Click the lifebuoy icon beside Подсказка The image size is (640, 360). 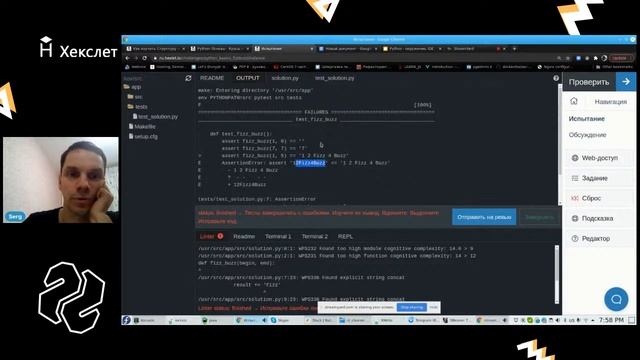575,218
